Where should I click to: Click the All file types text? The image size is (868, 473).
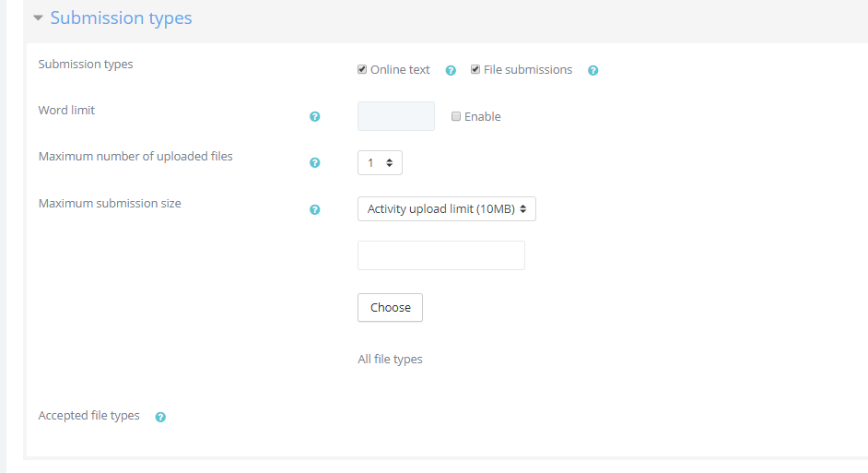[x=390, y=360]
